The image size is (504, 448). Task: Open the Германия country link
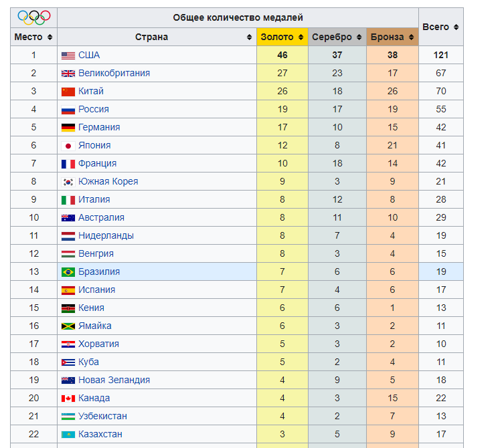click(x=99, y=128)
